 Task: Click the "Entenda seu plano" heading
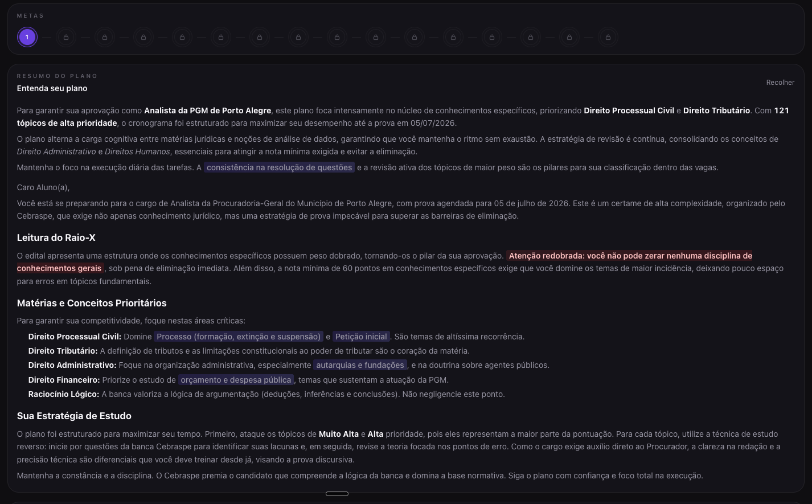click(x=52, y=88)
